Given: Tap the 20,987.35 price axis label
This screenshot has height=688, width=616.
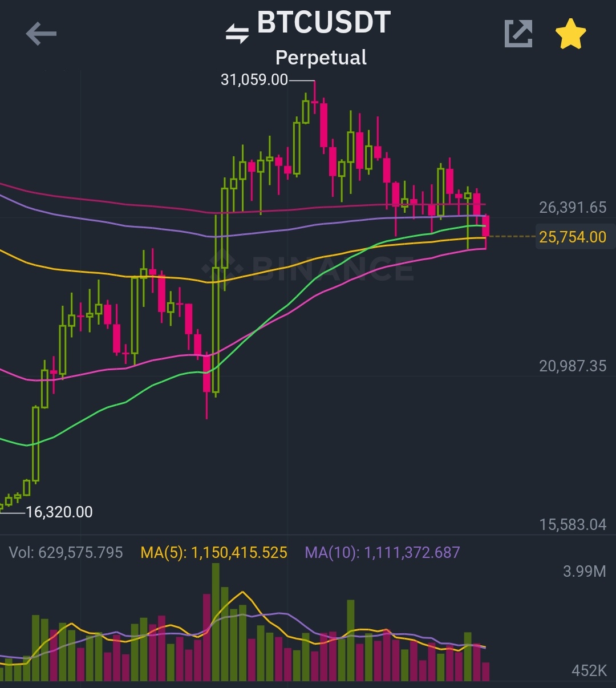Looking at the screenshot, I should 573,366.
